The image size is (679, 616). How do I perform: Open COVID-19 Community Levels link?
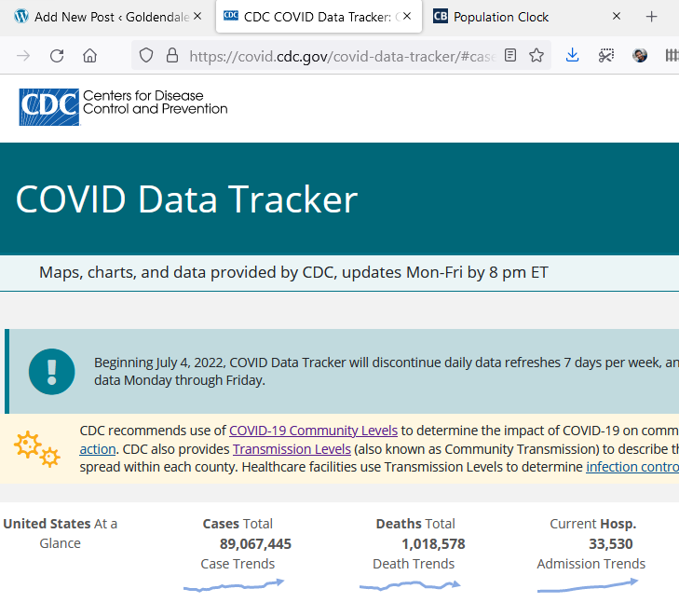click(x=313, y=431)
